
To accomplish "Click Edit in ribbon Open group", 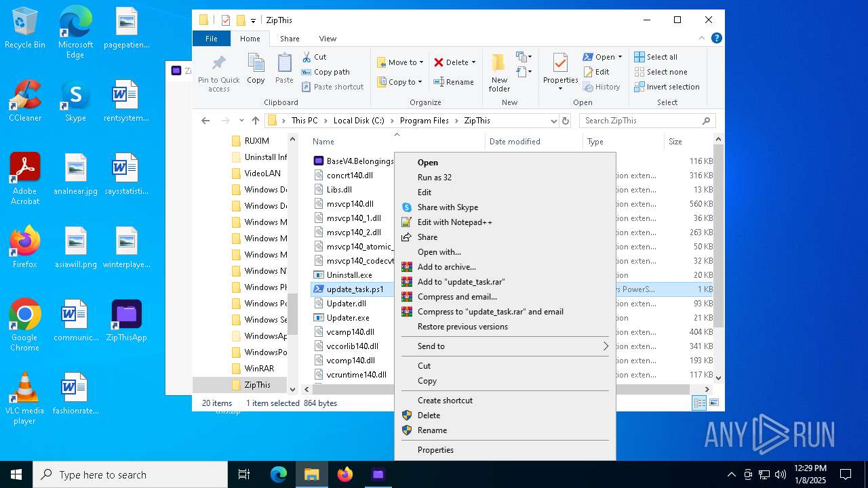I will 596,72.
